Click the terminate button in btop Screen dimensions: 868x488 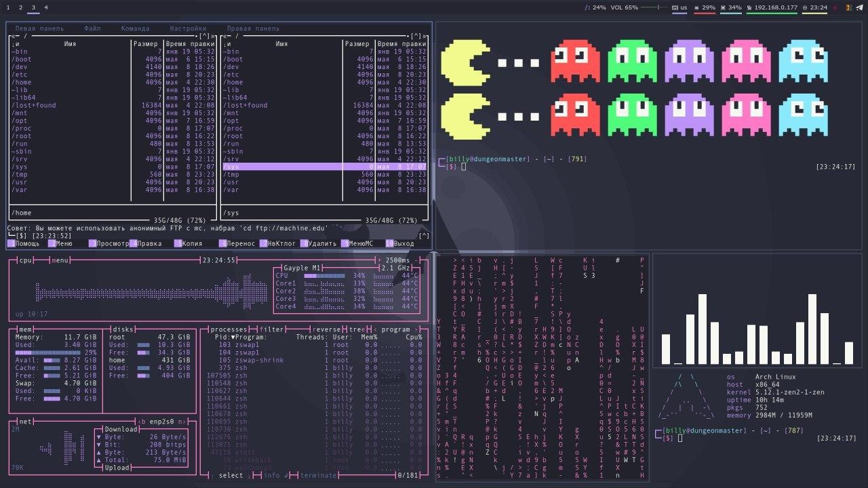click(x=318, y=476)
